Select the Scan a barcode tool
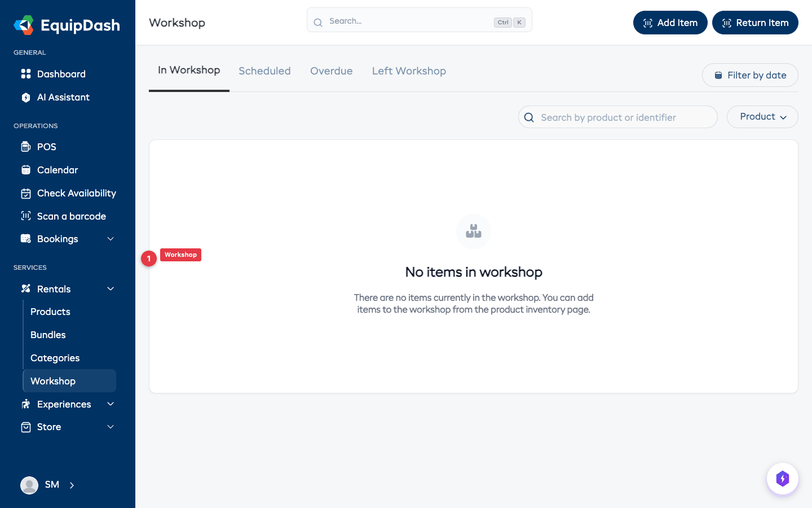The height and width of the screenshot is (508, 812). [71, 216]
